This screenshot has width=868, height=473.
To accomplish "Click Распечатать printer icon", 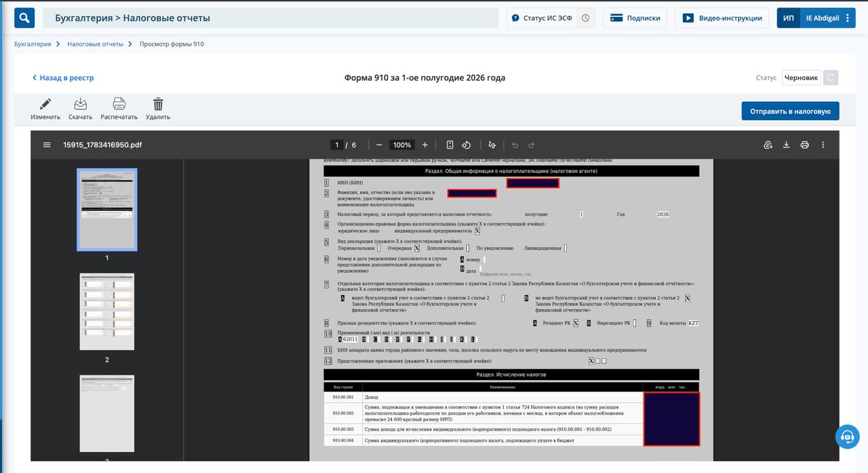I will 119,104.
